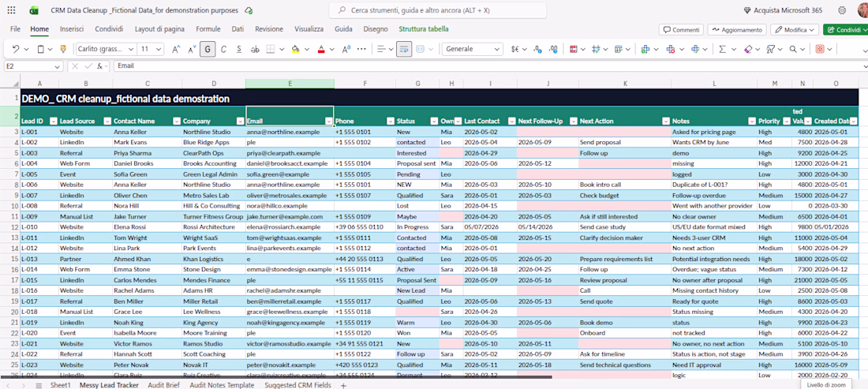Screen dimensions: 868x389
Task: Click Acquista Microsoft 365 link
Action: pos(783,10)
